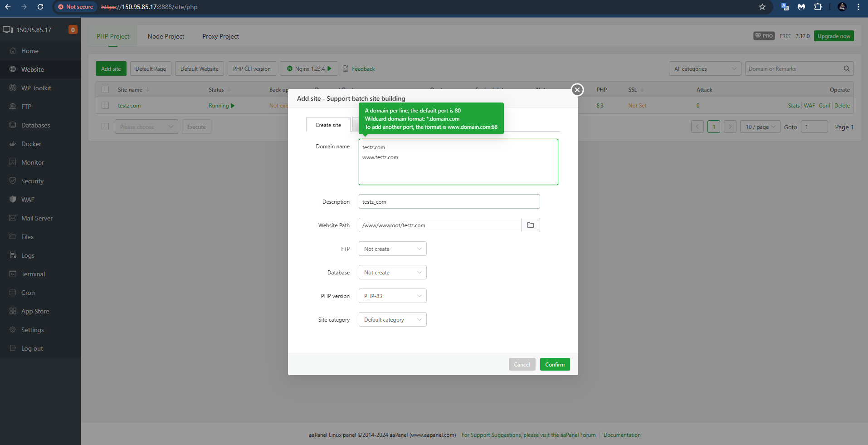The height and width of the screenshot is (445, 868).
Task: Click the Default Page button
Action: [151, 68]
